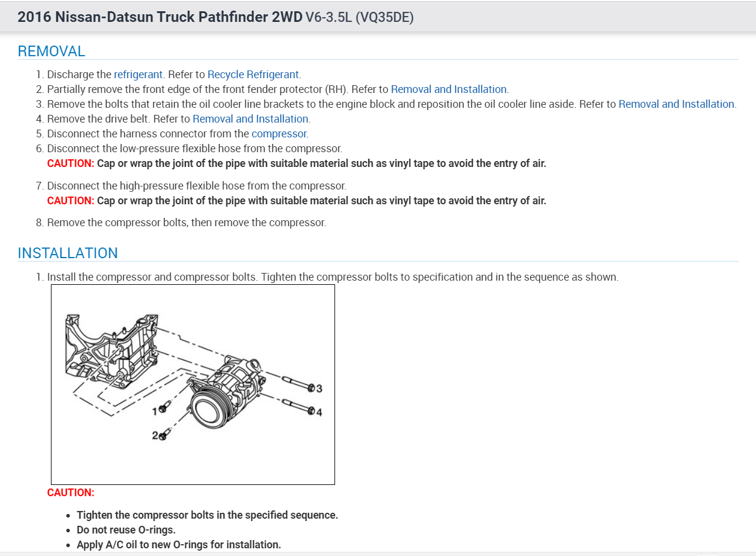Click 'Tighten the compressor bolts in the specified sequence'
The height and width of the screenshot is (556, 756).
coord(207,515)
